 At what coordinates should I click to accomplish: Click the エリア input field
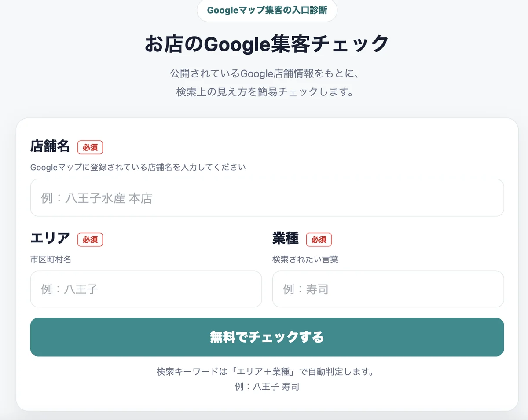(146, 289)
